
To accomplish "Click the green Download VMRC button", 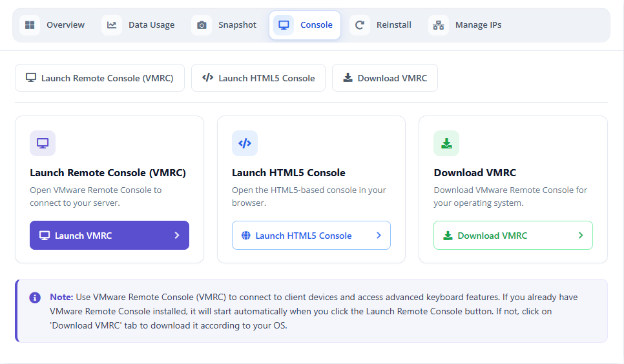I will pyautogui.click(x=513, y=236).
